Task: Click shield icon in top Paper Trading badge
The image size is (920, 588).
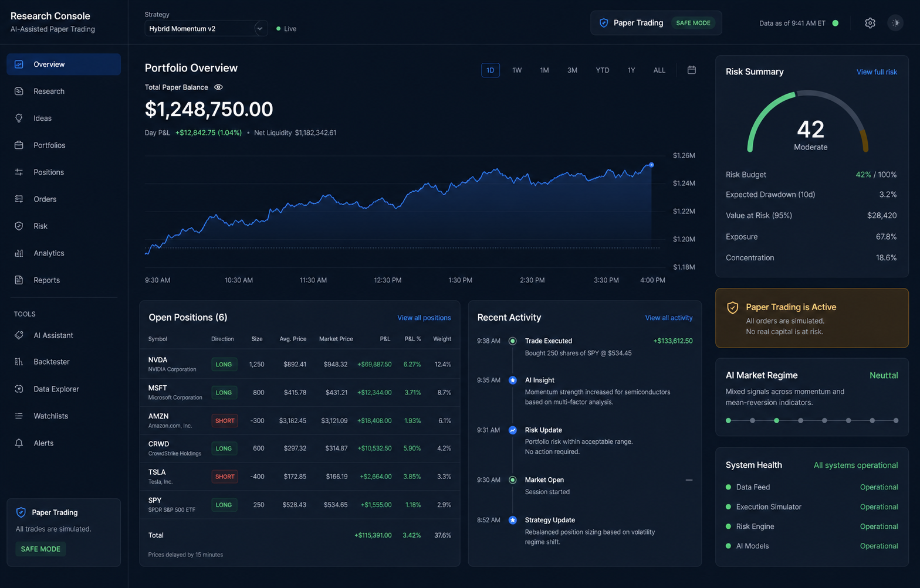Action: (604, 23)
